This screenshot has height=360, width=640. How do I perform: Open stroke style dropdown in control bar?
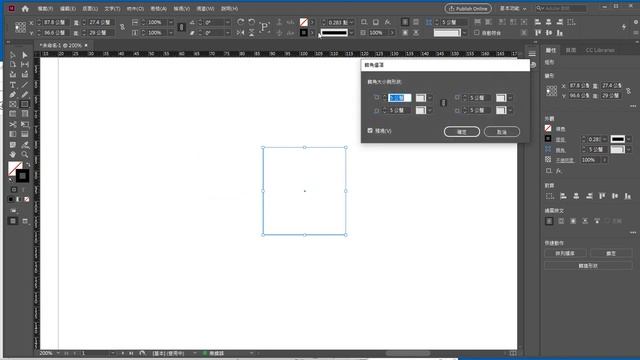point(351,33)
